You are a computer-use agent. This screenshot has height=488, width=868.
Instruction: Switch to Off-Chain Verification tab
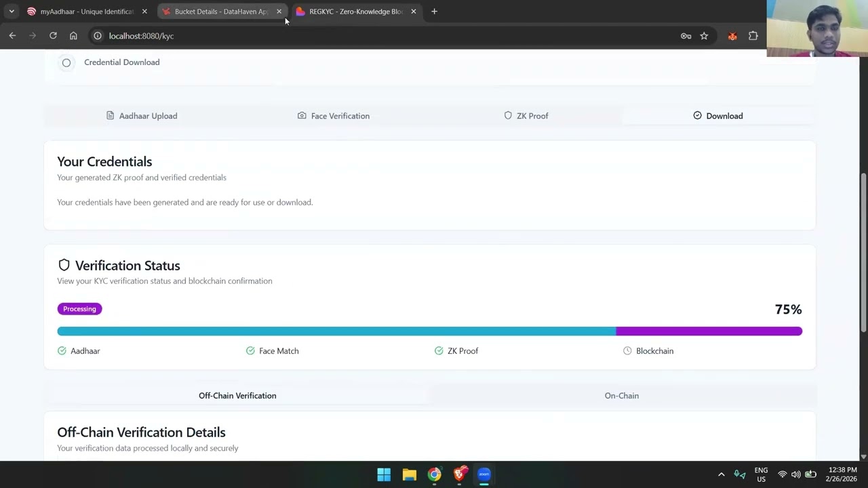pos(237,396)
